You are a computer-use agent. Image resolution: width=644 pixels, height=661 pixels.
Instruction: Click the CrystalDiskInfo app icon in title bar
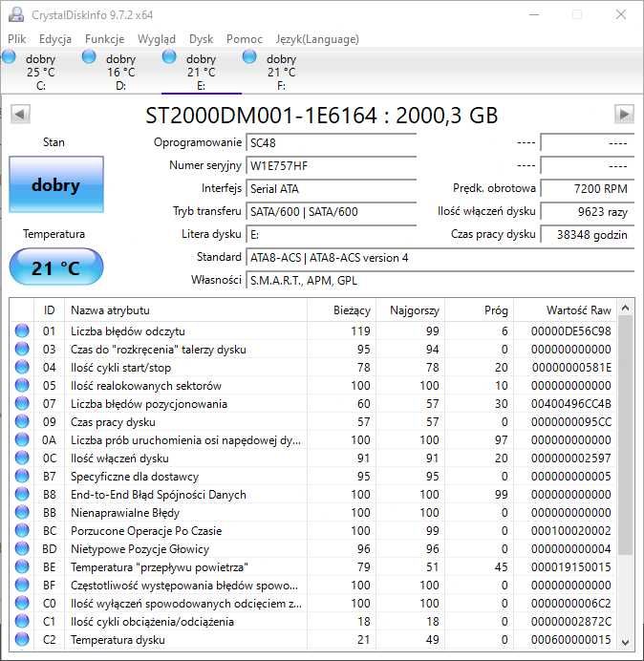click(x=16, y=14)
